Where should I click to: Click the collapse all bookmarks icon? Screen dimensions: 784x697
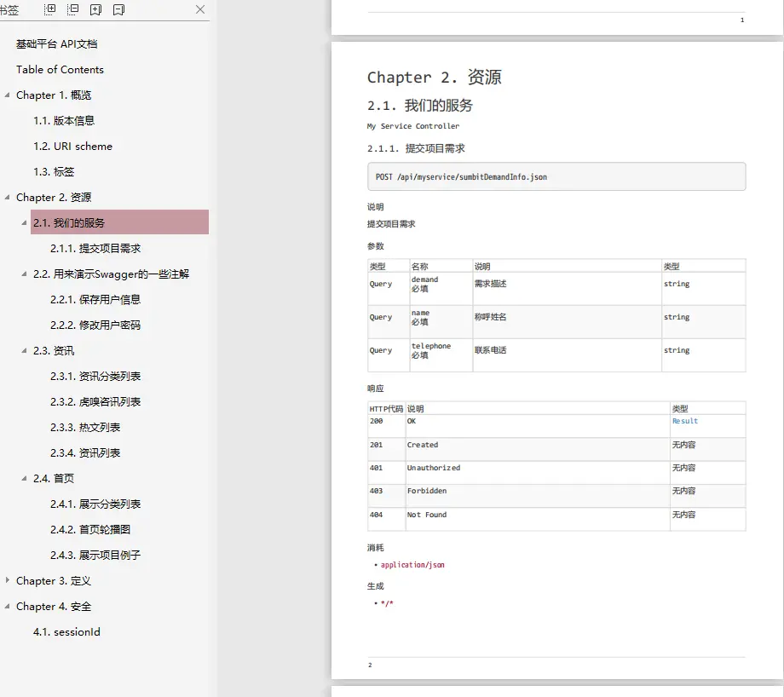tap(73, 9)
